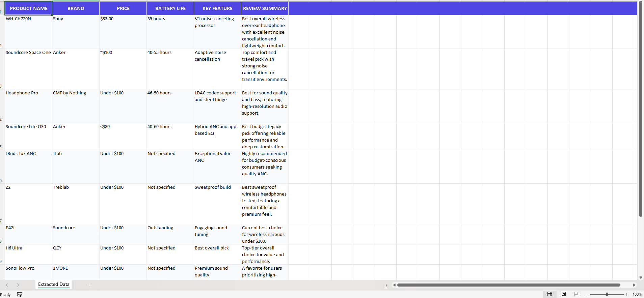The height and width of the screenshot is (298, 644).
Task: Select the Treblab brand cell
Action: click(x=76, y=204)
